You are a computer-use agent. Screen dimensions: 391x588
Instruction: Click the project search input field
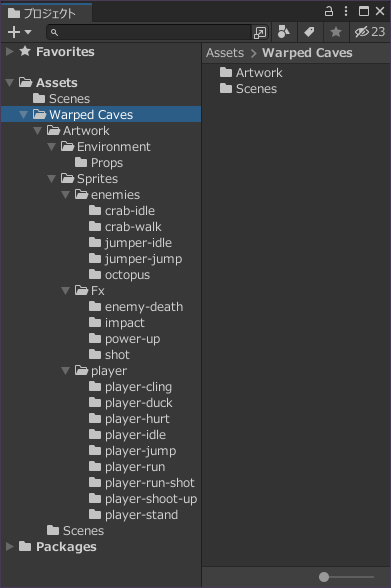[148, 32]
